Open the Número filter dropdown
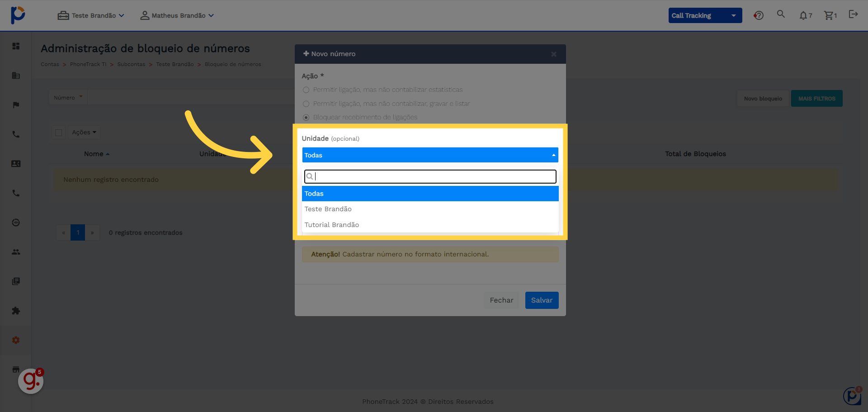Viewport: 868px width, 412px height. point(68,98)
